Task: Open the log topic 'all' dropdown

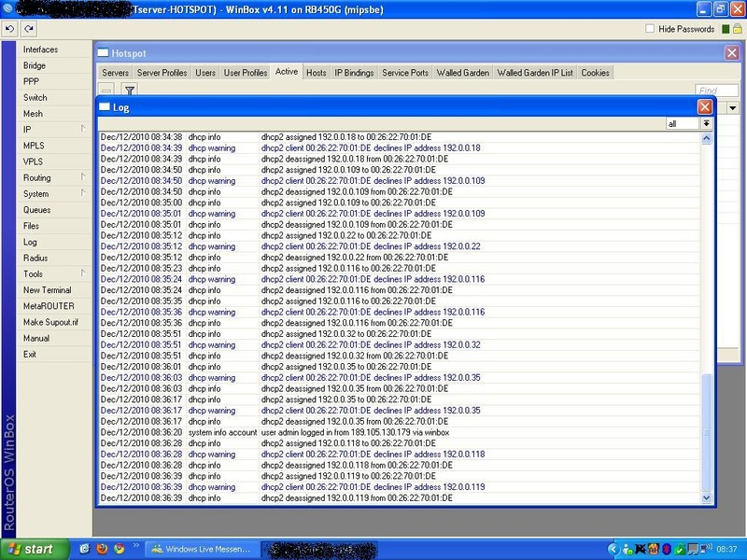Action: (x=706, y=124)
